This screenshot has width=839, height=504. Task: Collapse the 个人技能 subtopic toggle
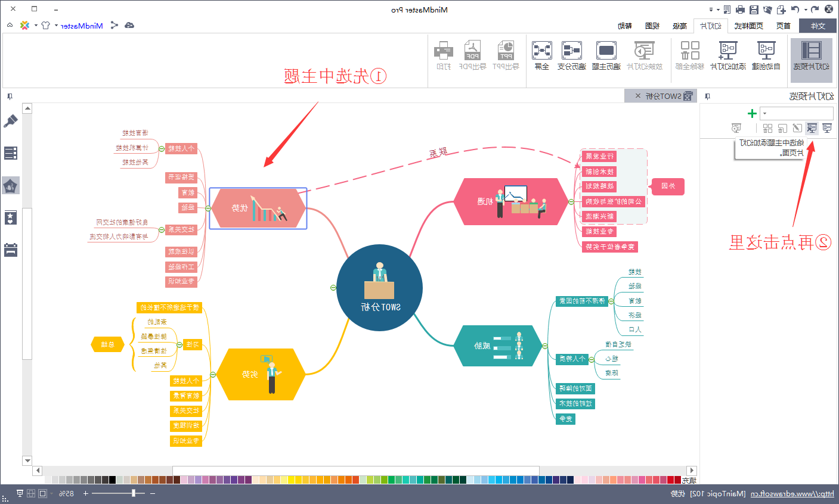pos(162,148)
